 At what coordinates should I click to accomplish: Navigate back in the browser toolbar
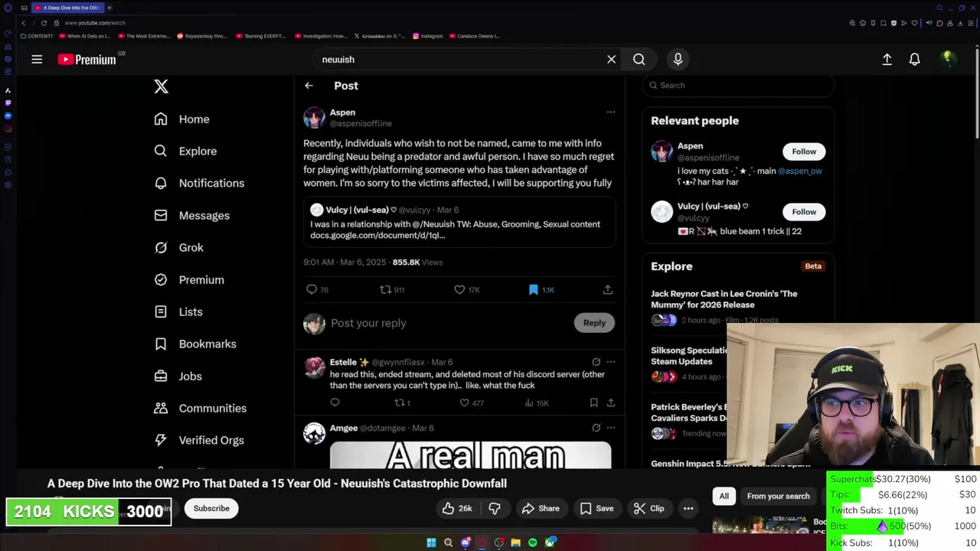pyautogui.click(x=23, y=23)
